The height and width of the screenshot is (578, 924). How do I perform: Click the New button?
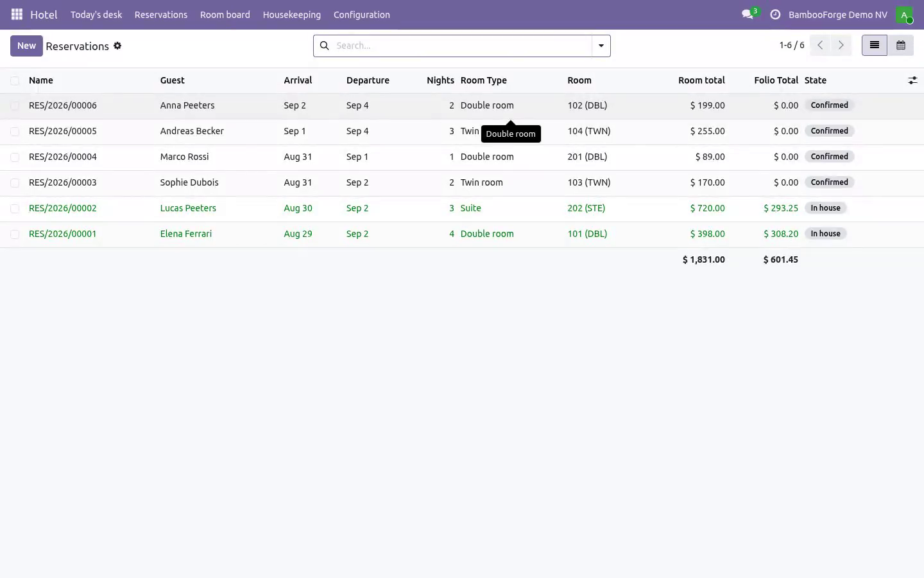pyautogui.click(x=26, y=46)
